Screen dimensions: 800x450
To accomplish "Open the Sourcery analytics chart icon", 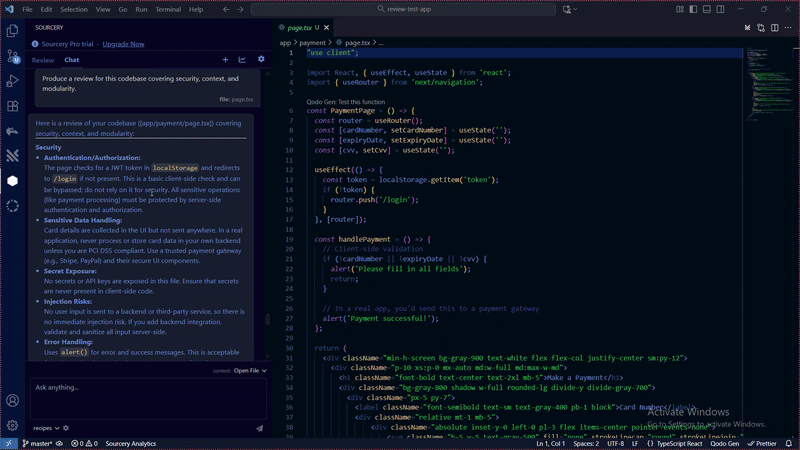I will coord(242,60).
